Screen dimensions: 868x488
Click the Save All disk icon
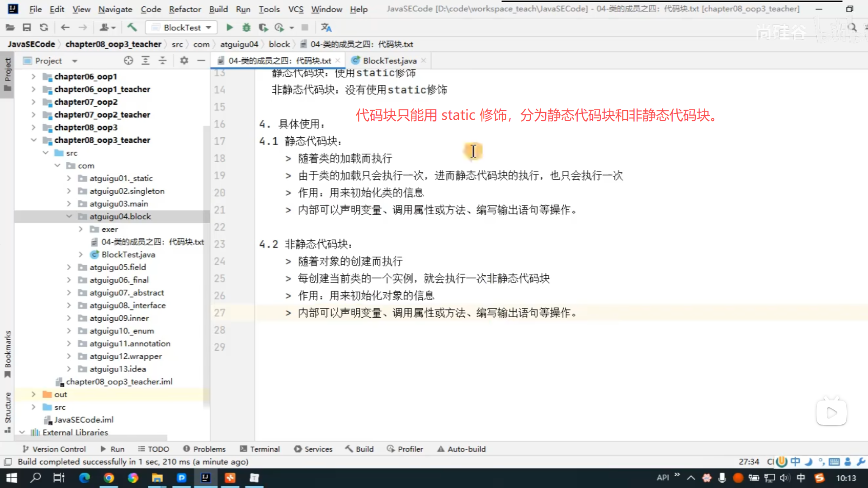tap(27, 28)
